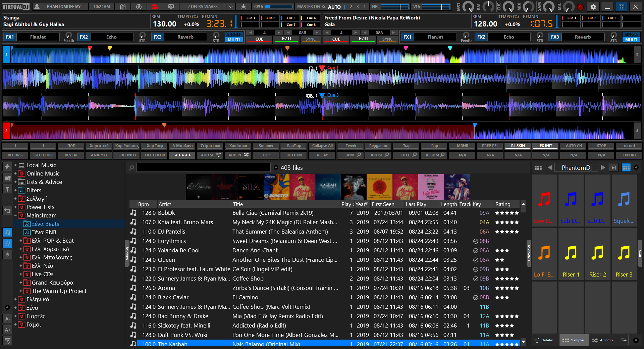Switch to the Automix tab
Image resolution: width=644 pixels, height=349 pixels.
tap(602, 340)
